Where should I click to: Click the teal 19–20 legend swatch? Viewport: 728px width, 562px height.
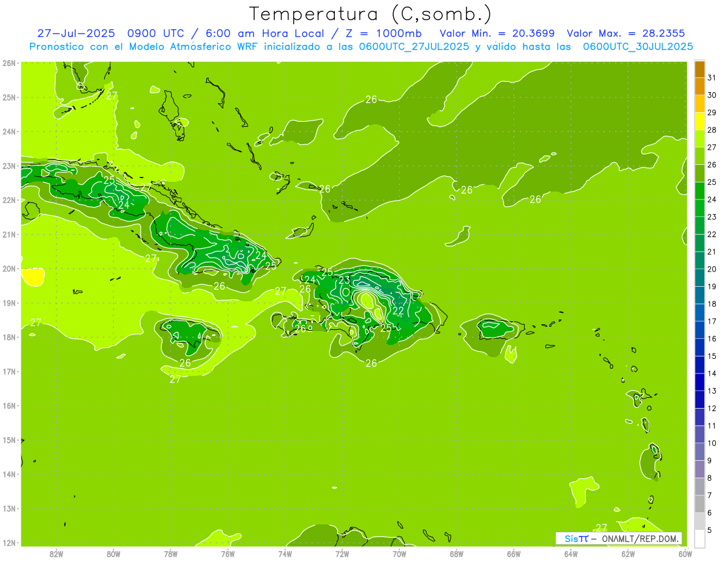click(x=699, y=278)
